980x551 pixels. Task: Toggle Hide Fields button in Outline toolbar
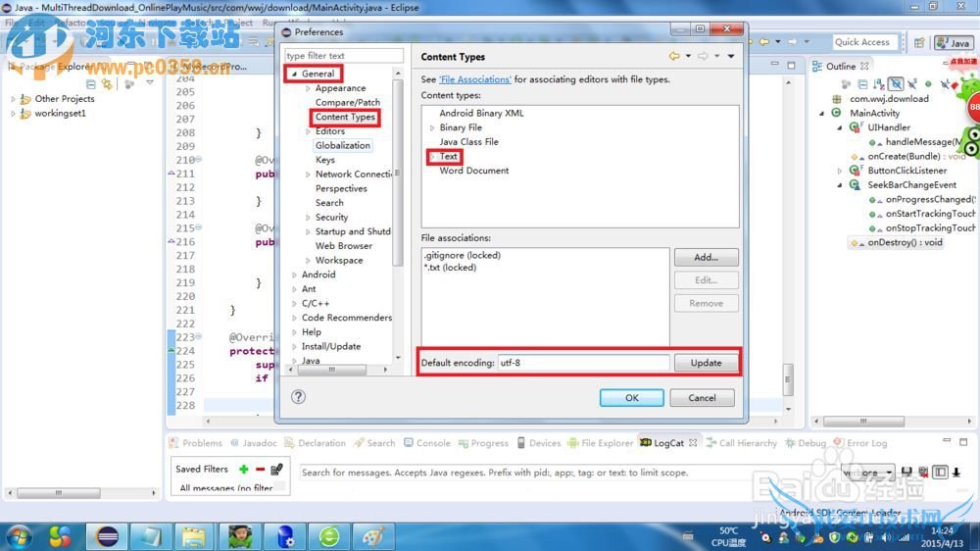(895, 84)
